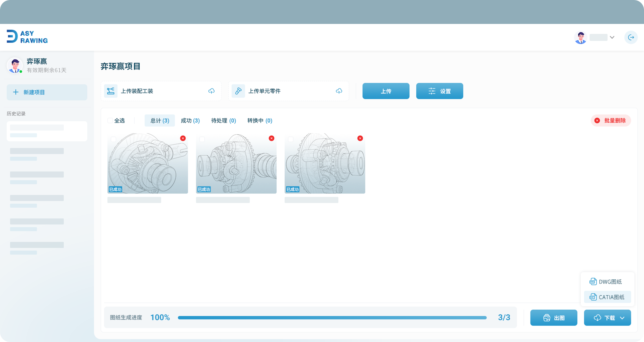The image size is (644, 342).
Task: Click cloud upload icon for 上传单元零件
Action: click(339, 91)
